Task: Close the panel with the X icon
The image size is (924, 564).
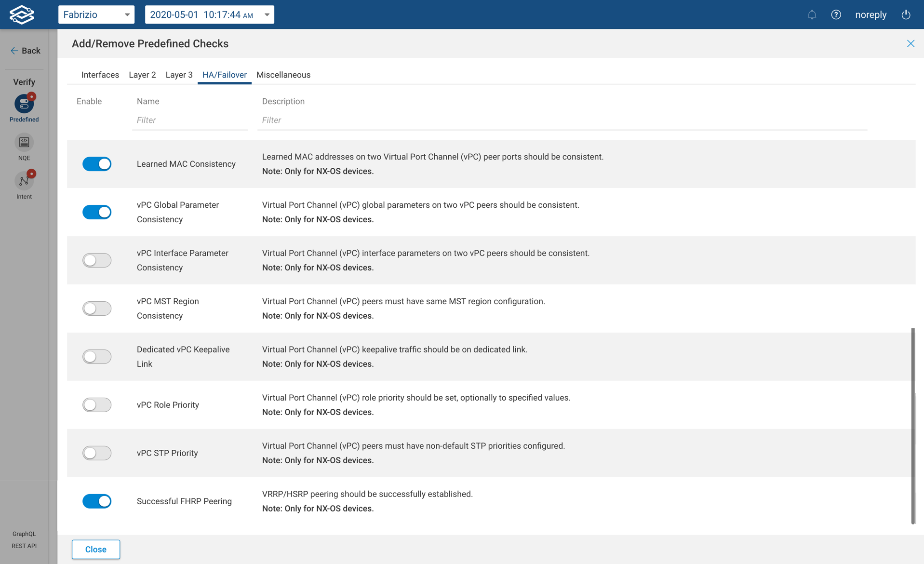Action: click(911, 44)
